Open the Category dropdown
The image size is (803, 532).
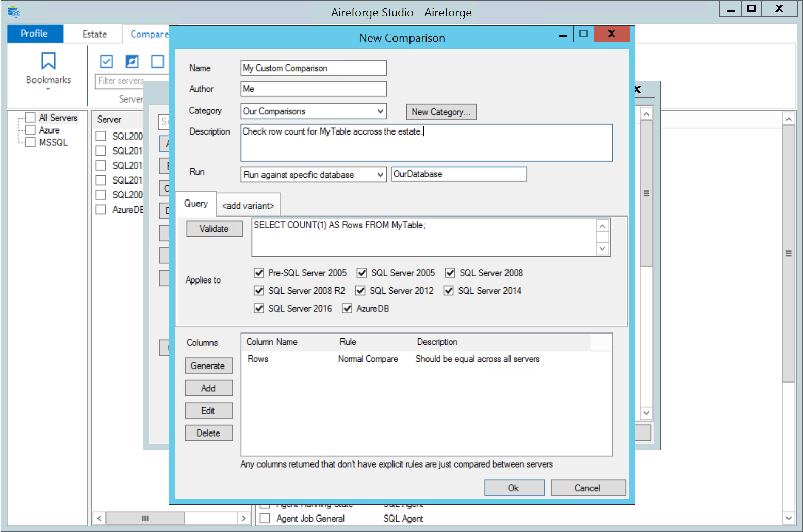coord(380,111)
